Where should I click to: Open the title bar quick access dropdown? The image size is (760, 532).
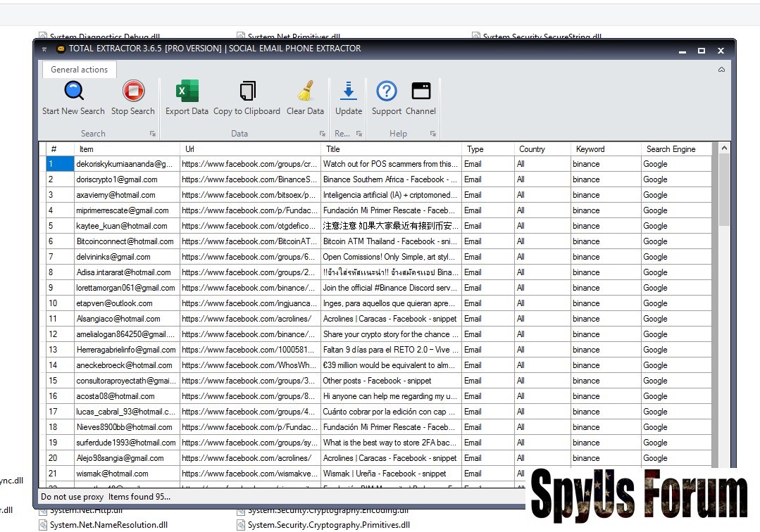44,49
